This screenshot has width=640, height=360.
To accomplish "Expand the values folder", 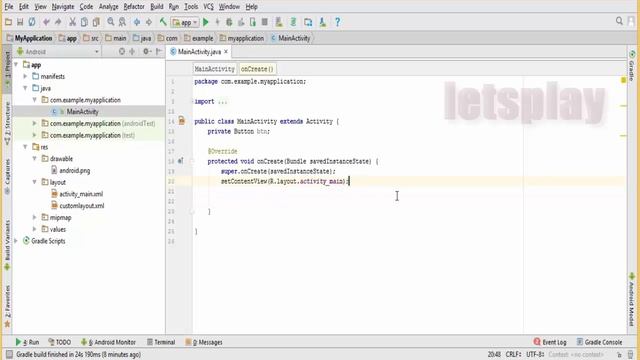I will [x=35, y=229].
